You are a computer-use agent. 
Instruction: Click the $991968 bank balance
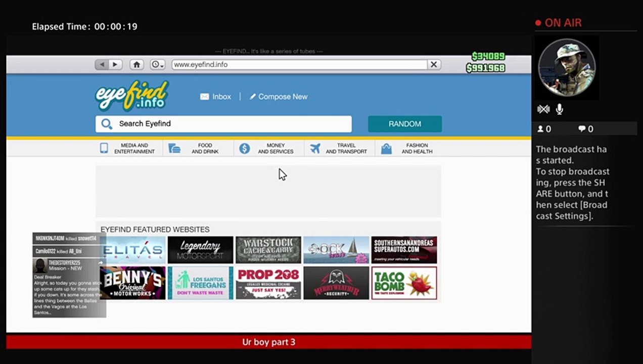point(485,68)
